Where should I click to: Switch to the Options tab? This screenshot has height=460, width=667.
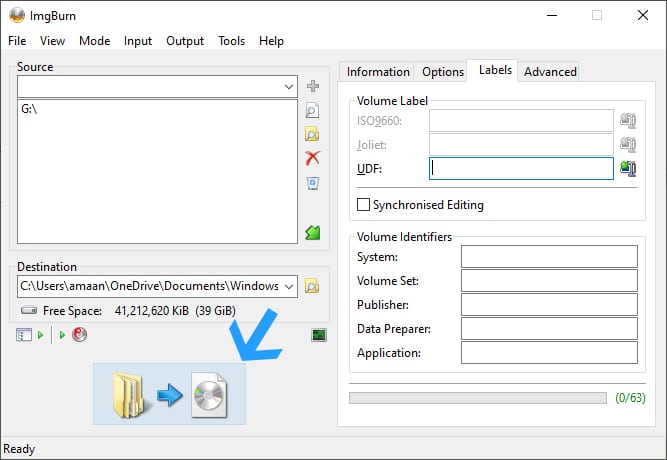tap(443, 71)
